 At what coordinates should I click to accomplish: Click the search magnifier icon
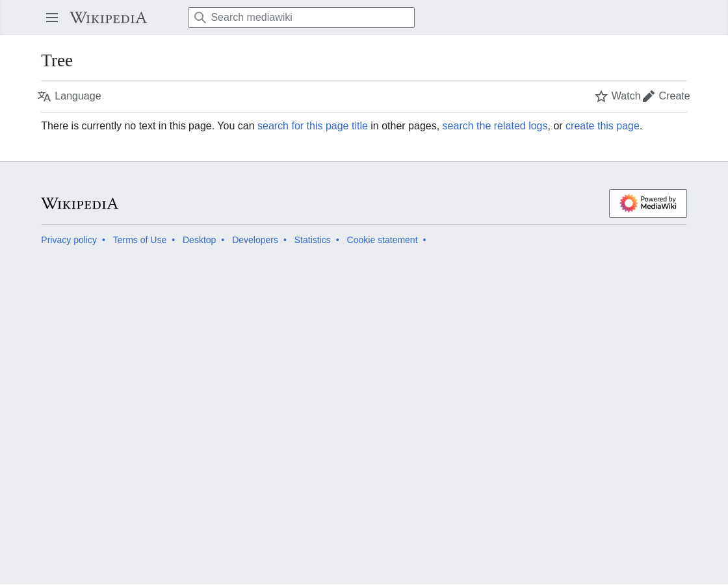200,18
